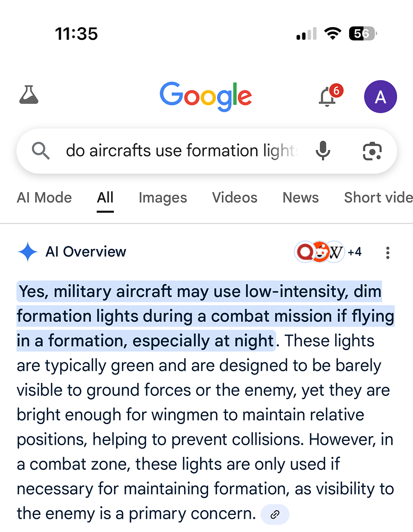Tap the Google logo
This screenshot has height=532, width=413.
tap(205, 96)
